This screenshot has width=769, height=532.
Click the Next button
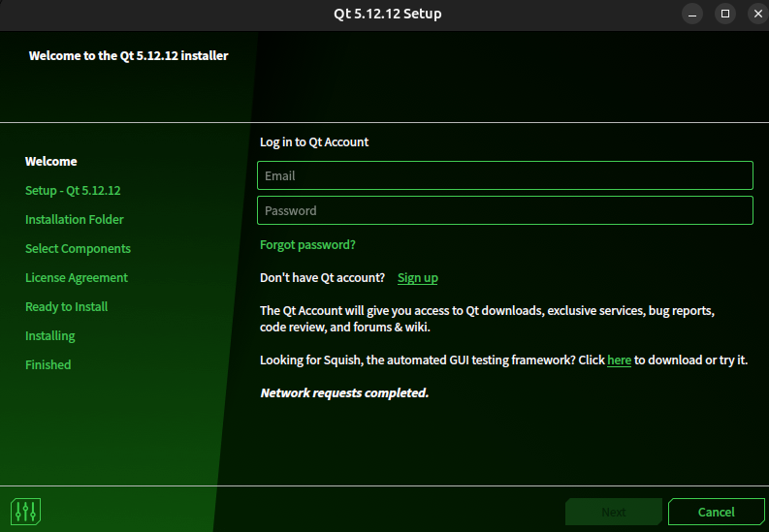(614, 512)
